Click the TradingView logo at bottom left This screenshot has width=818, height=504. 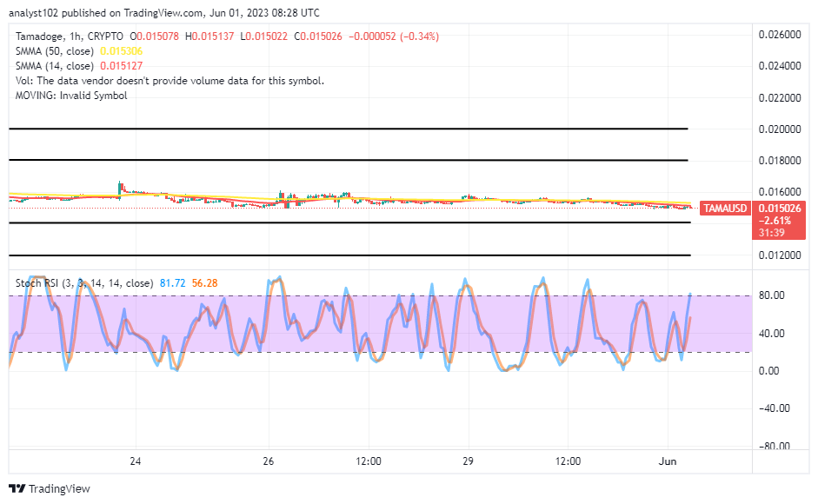(x=50, y=489)
